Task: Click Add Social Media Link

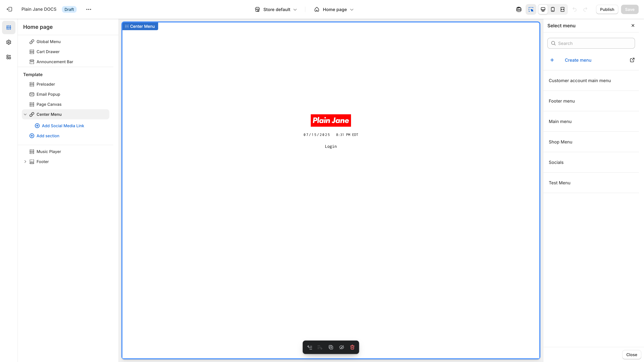Action: (63, 126)
